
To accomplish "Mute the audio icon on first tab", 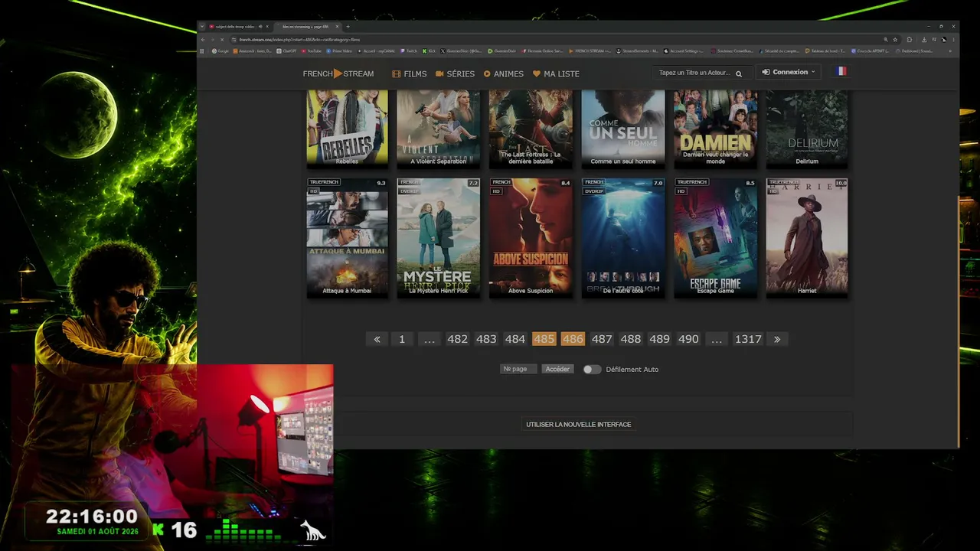I will click(x=260, y=27).
